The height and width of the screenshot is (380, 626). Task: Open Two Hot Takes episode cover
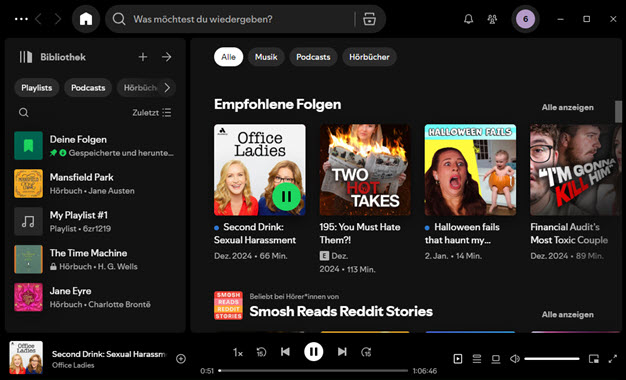pyautogui.click(x=365, y=170)
